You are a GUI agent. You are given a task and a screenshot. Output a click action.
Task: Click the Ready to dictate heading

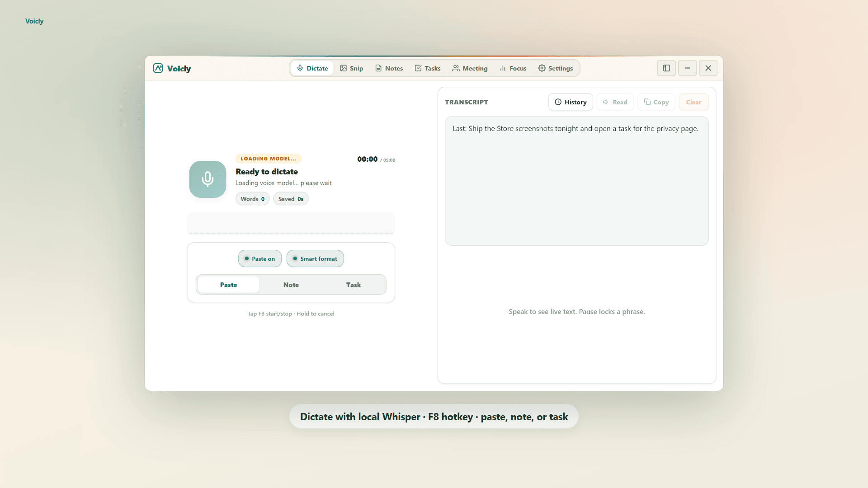(267, 172)
